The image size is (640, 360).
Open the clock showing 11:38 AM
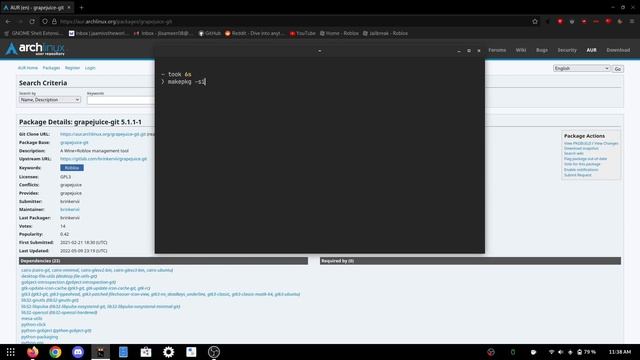pyautogui.click(x=620, y=352)
